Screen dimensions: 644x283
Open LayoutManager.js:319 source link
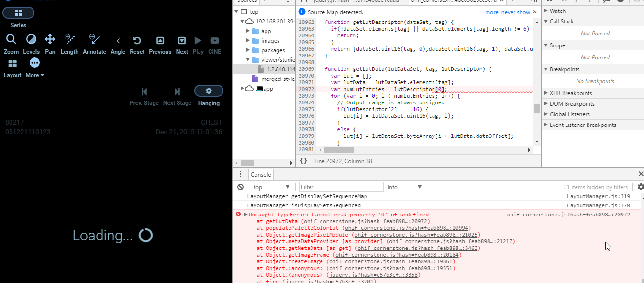coord(598,196)
